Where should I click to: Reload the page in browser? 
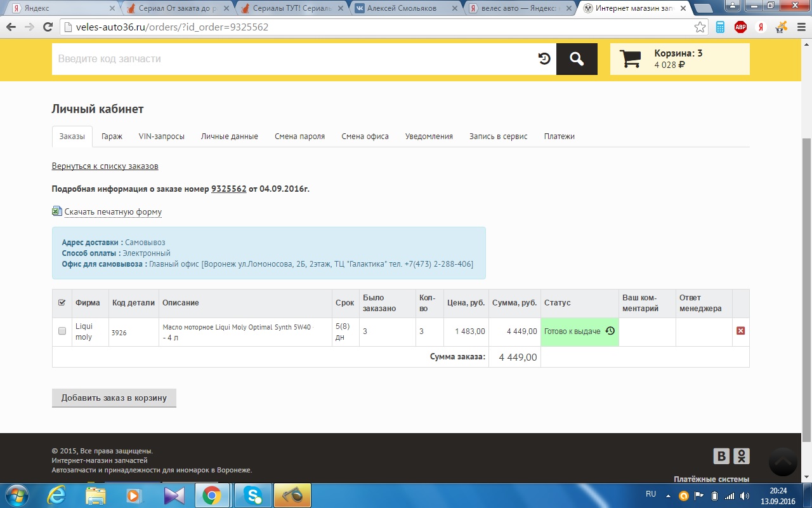click(48, 27)
